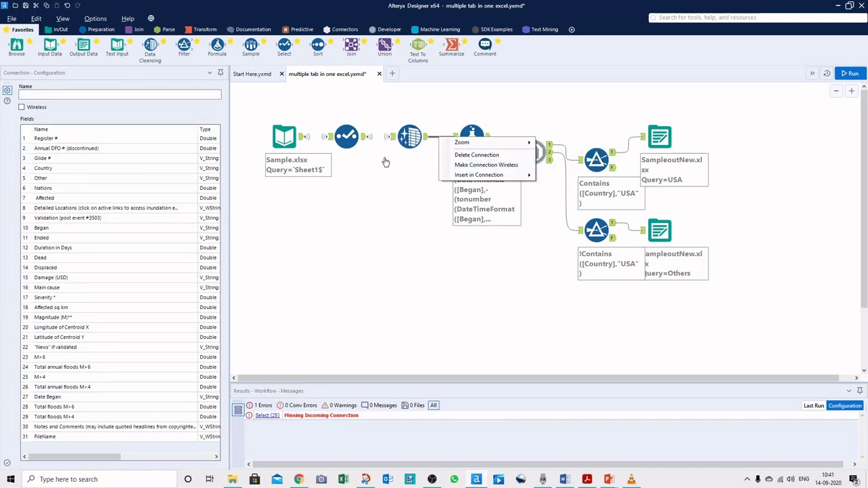Click add more tool categories plus icon
868x488 pixels.
pos(572,29)
